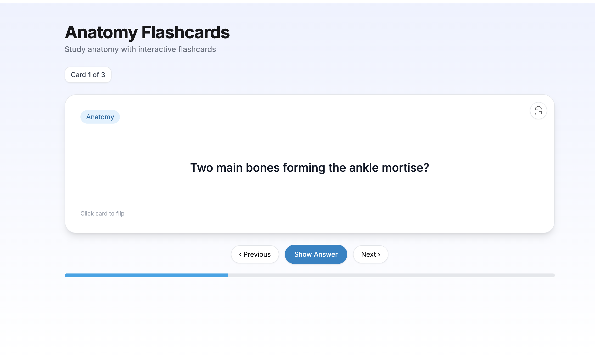The image size is (595, 364).
Task: Select the Anatomy category tag
Action: 100,117
